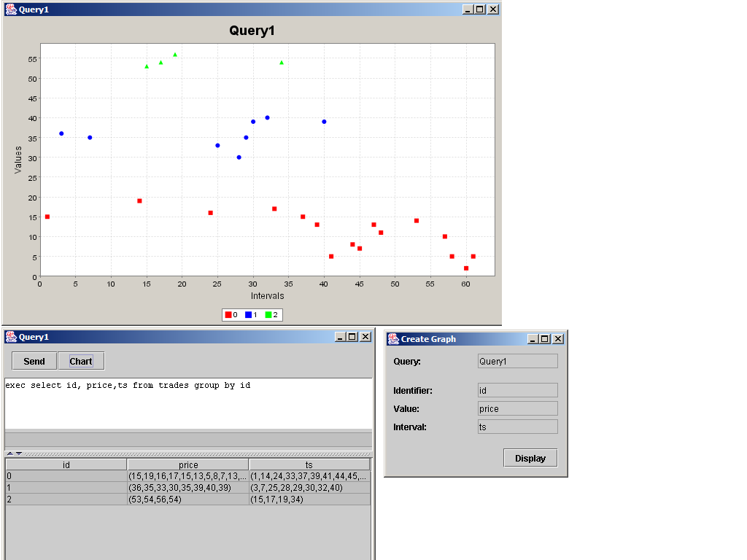Viewport: 747px width, 560px height.
Task: Click the price column header
Action: 188,464
